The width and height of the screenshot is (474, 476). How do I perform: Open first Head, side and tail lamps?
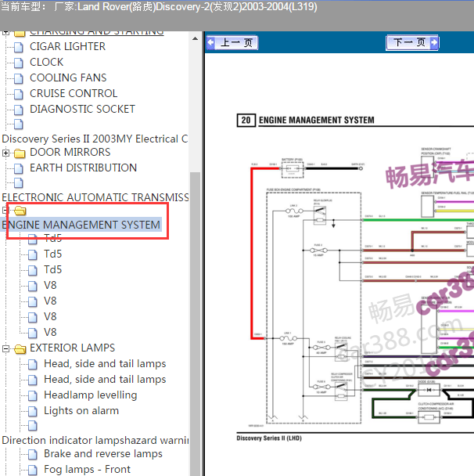pos(105,364)
